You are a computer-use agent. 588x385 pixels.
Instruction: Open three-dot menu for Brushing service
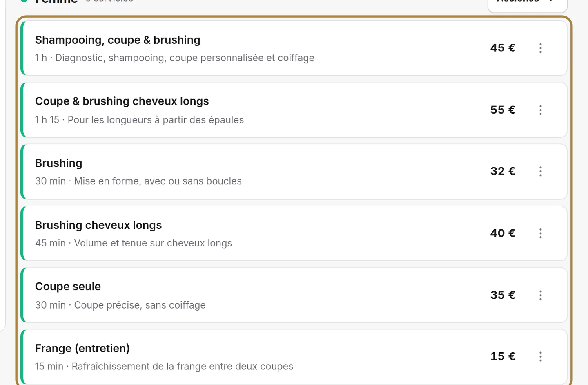pos(540,171)
